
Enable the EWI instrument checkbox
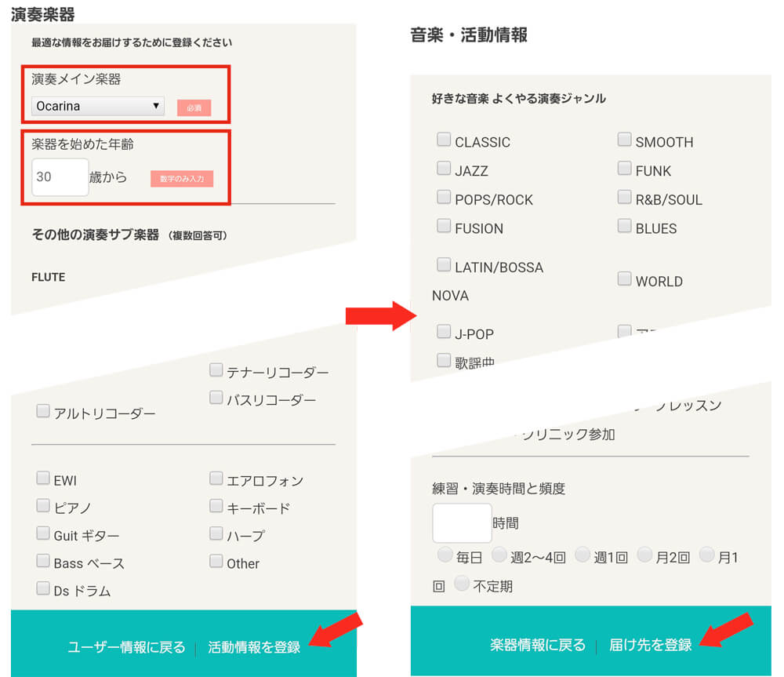43,479
